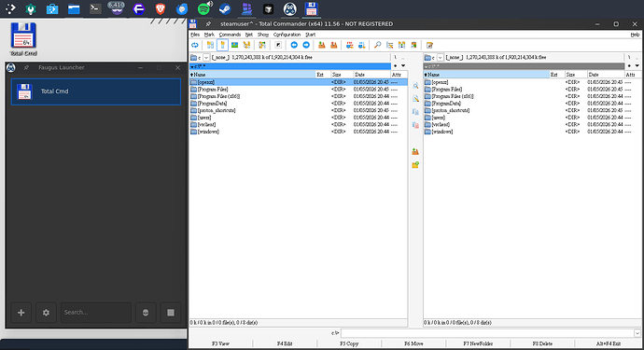Screen dimensions: 644x350
Task: Click the skull kill-processes button in Faugus Launcher
Action: 146,313
